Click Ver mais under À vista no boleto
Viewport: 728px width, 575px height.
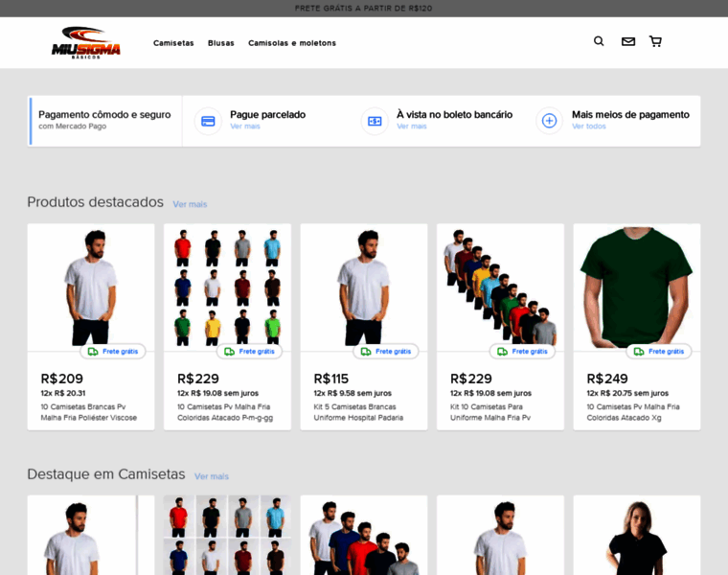coord(411,126)
